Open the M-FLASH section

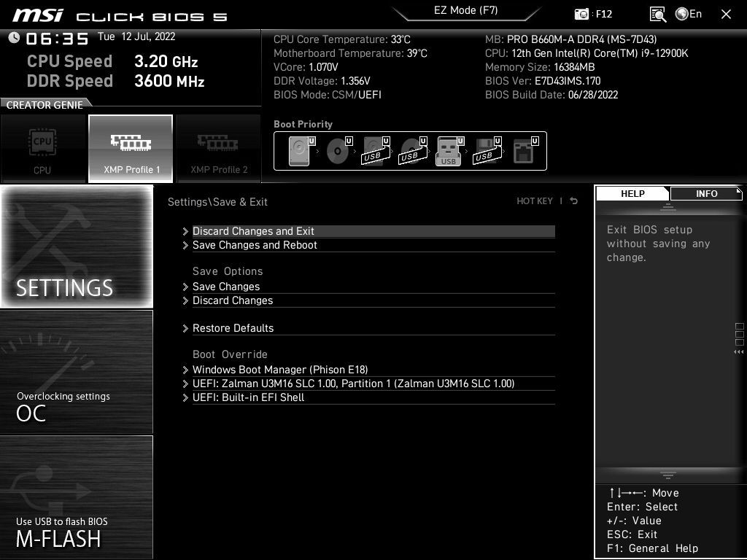coord(77,497)
